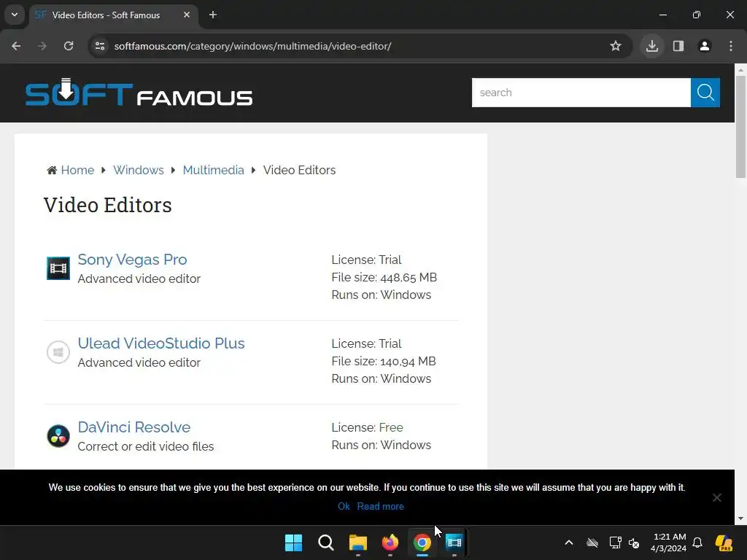The height and width of the screenshot is (560, 747).
Task: Open tab search dropdown arrow
Action: pos(15,15)
